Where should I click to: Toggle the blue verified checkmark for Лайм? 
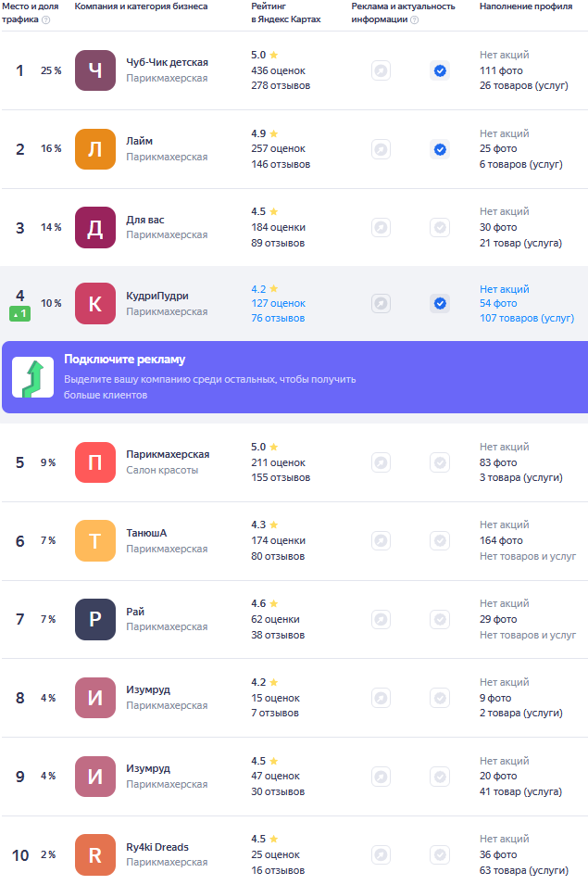[x=440, y=149]
